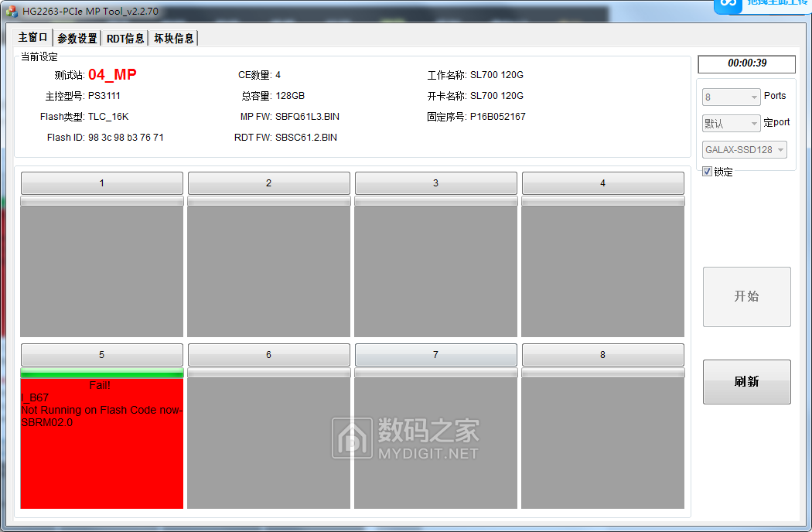Open the 坏块信息 tab

pyautogui.click(x=173, y=39)
